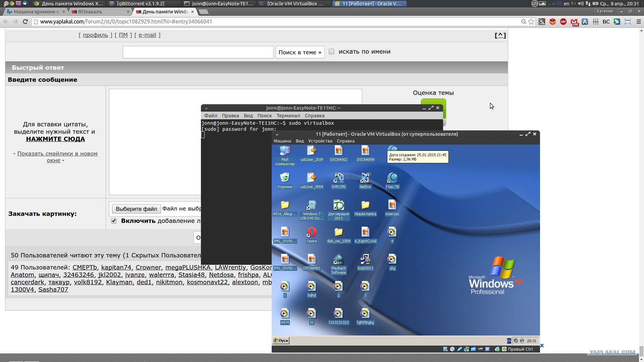Switch to the Машина времени browser tab

click(36, 12)
